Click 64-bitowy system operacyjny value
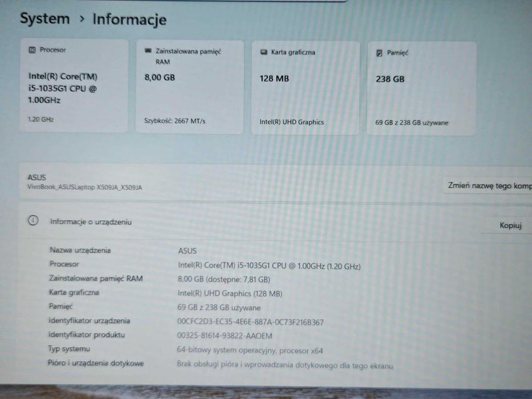This screenshot has height=399, width=532. click(250, 350)
